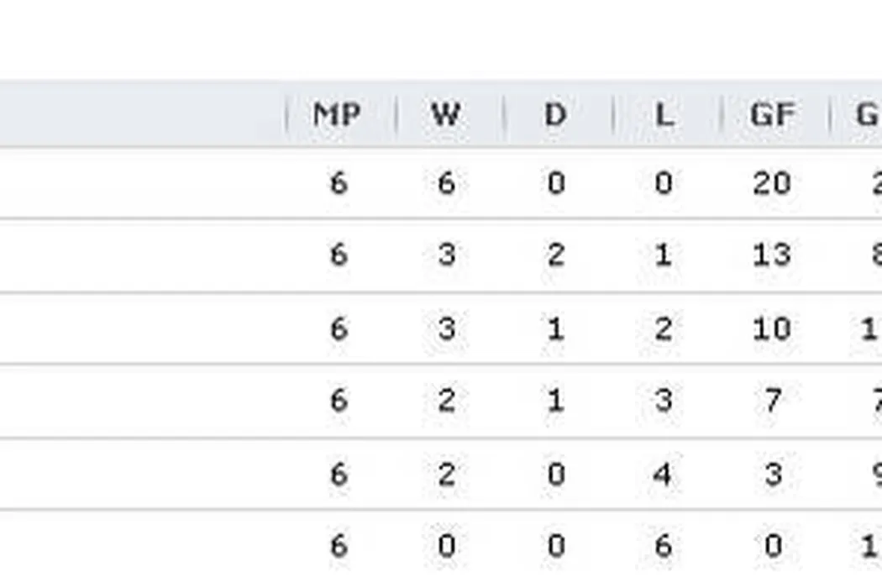882x588 pixels.
Task: Select the GF value 13 cell
Action: tap(771, 255)
